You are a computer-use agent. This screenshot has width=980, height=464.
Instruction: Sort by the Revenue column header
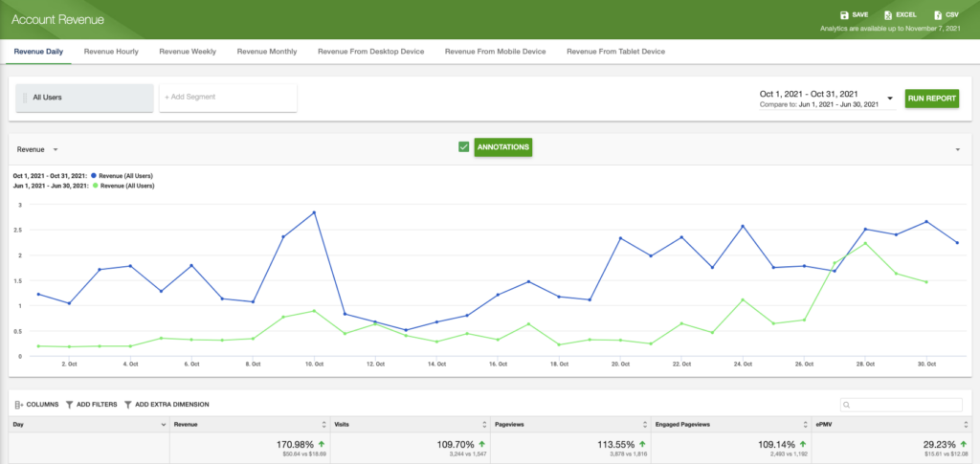[x=250, y=424]
